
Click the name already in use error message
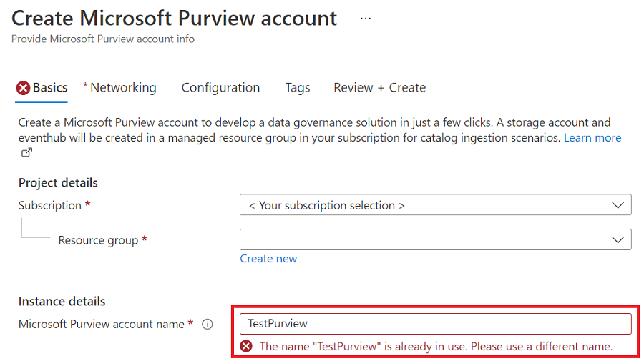(x=436, y=346)
